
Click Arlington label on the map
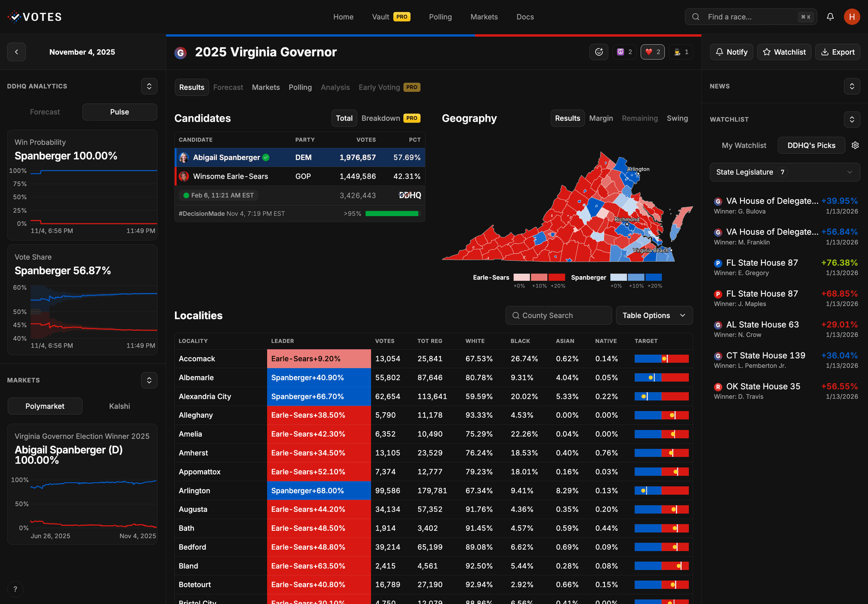(x=638, y=169)
